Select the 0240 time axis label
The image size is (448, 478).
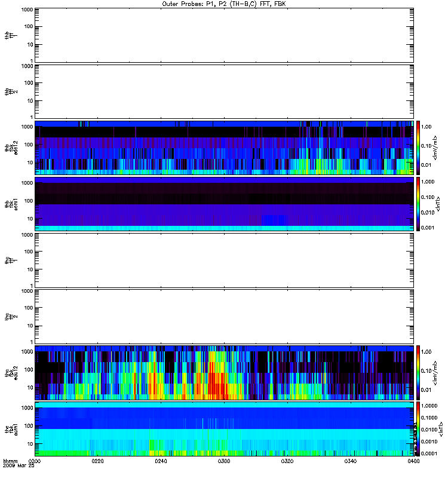coord(161,461)
